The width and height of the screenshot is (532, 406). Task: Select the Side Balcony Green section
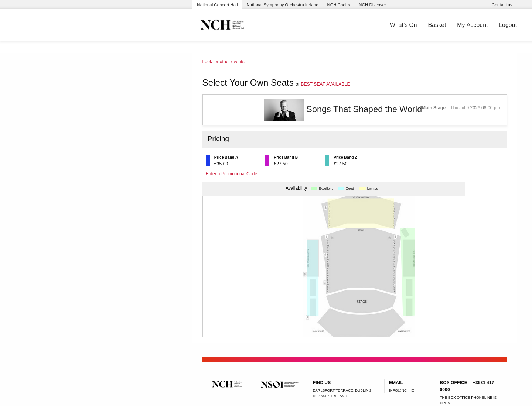[313, 258]
